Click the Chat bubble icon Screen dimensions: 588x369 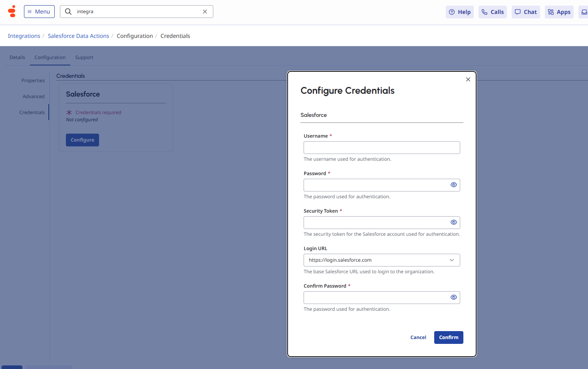coord(518,12)
